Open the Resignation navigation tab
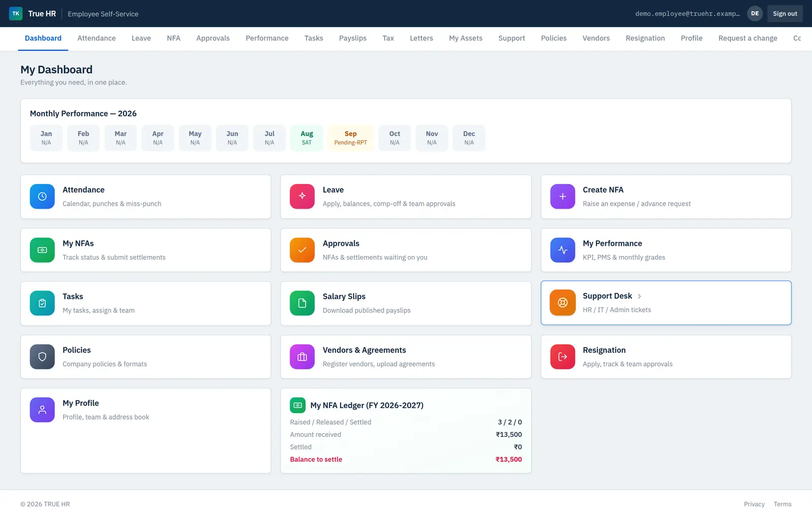 (645, 39)
